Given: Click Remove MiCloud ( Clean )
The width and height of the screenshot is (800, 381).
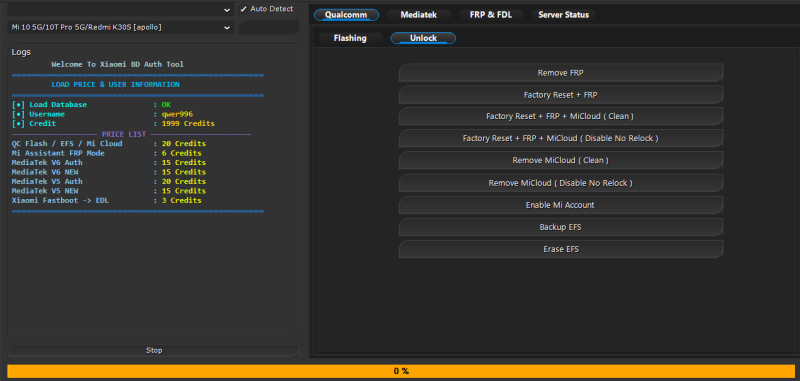Looking at the screenshot, I should [560, 160].
